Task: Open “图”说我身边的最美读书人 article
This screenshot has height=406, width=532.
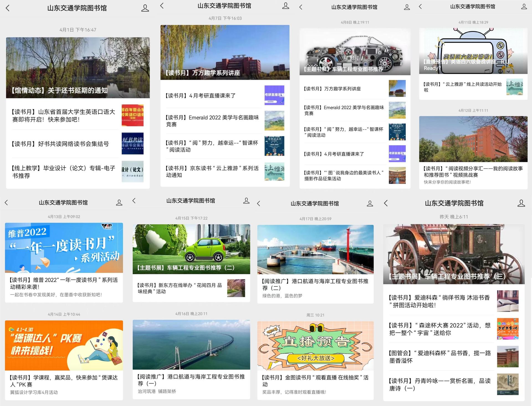Action: click(344, 176)
